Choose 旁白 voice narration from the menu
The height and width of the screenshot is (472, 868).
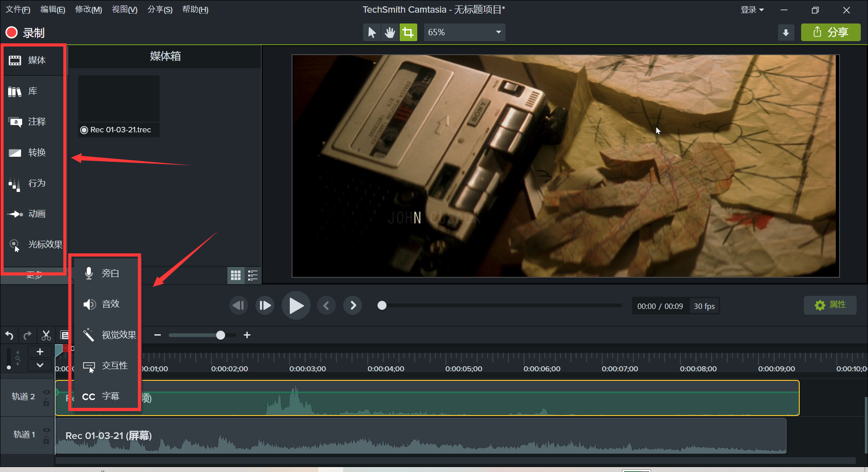tap(106, 273)
